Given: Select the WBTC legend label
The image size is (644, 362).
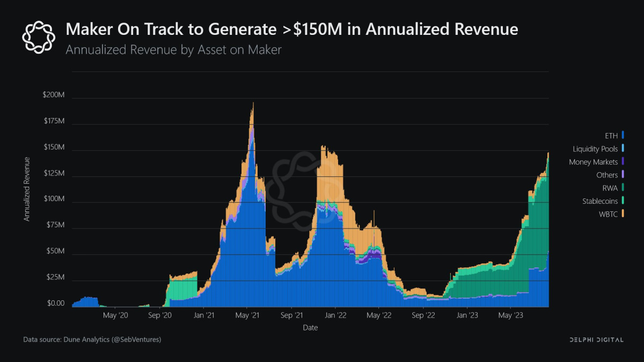Looking at the screenshot, I should pyautogui.click(x=609, y=215).
